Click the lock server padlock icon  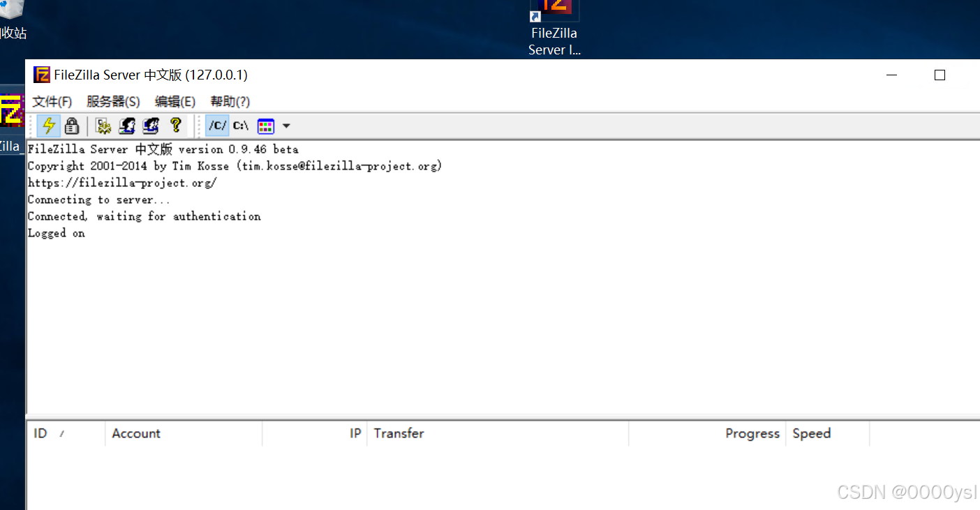tap(71, 126)
